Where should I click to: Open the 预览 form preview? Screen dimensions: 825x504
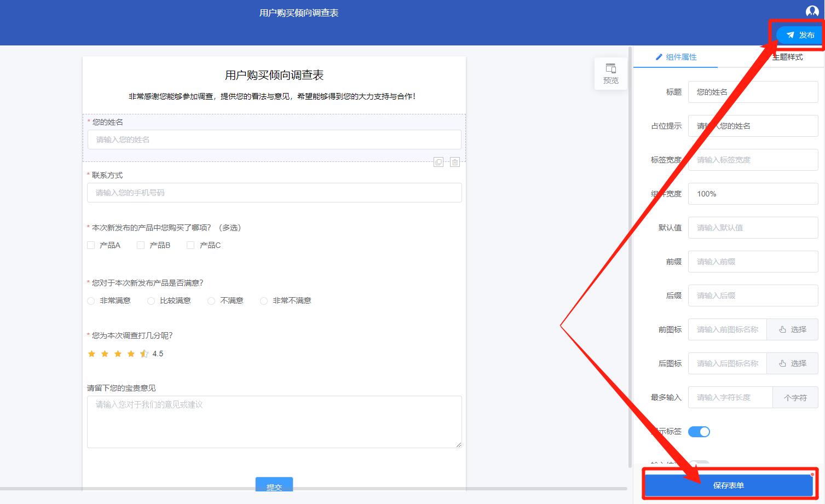610,73
